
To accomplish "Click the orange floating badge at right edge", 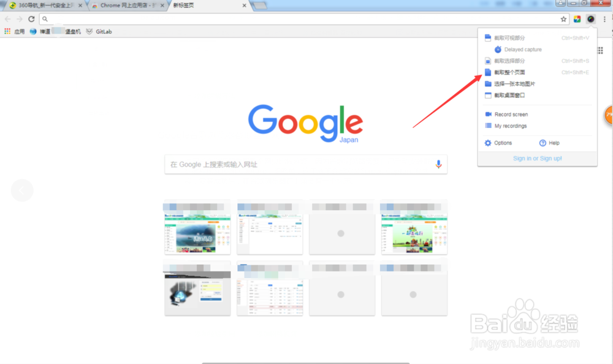I will pyautogui.click(x=609, y=115).
